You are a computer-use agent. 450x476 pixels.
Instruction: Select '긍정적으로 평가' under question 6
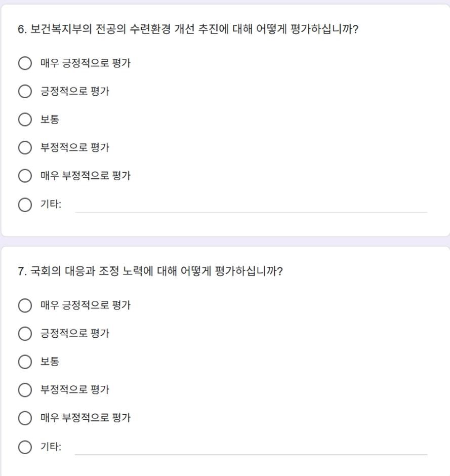25,91
